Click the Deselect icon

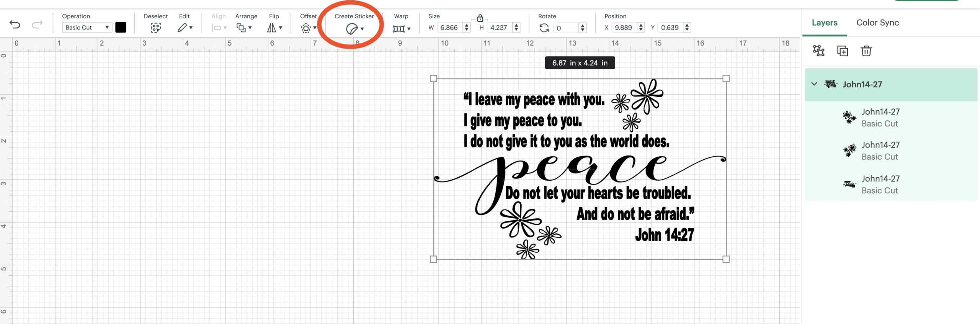coord(155,28)
